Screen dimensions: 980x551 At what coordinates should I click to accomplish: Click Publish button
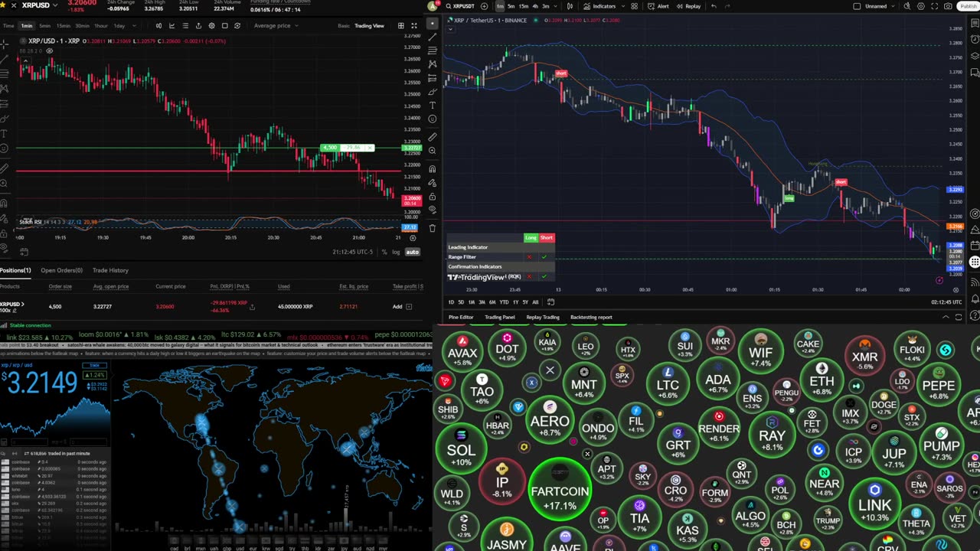(969, 6)
